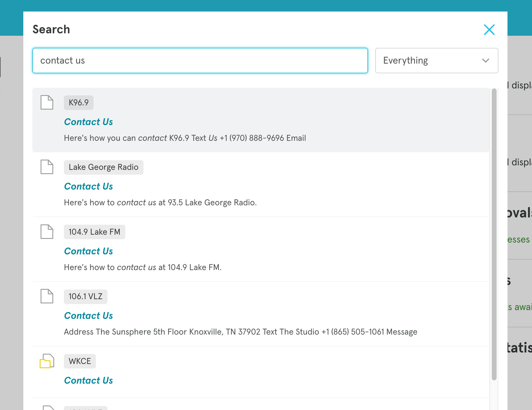This screenshot has height=410, width=532.
Task: Click the partially visible page icon at the bottom
Action: [x=47, y=407]
